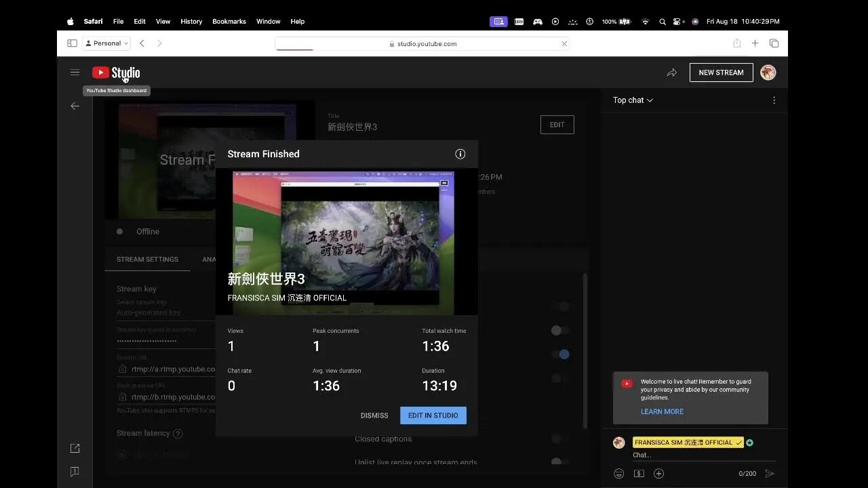This screenshot has height=488, width=868.
Task: Click the lock icon beside rtmp://a.rtmp.youtube.com
Action: pos(122,369)
